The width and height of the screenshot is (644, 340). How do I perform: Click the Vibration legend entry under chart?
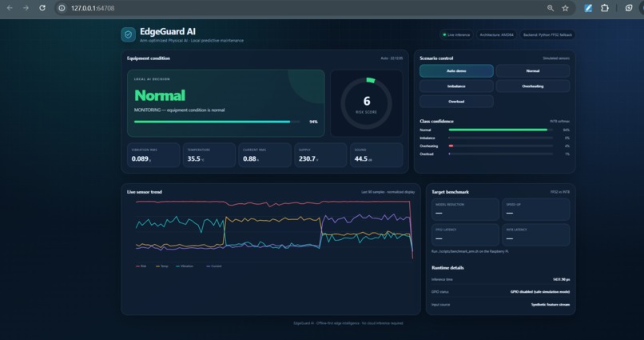[185, 266]
